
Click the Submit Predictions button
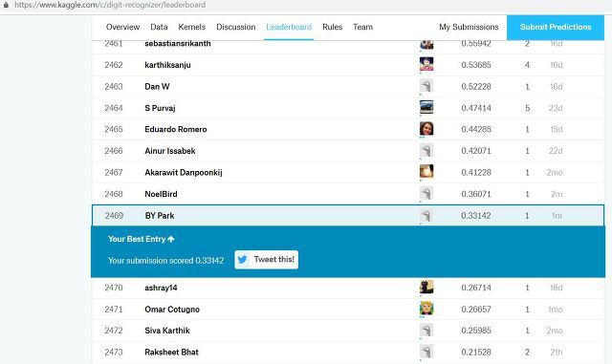coord(556,28)
